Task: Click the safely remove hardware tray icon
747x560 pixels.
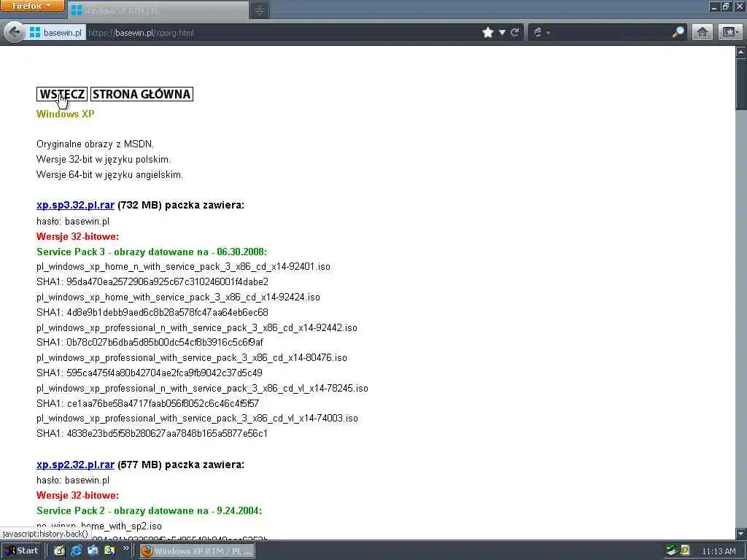Action: click(671, 551)
